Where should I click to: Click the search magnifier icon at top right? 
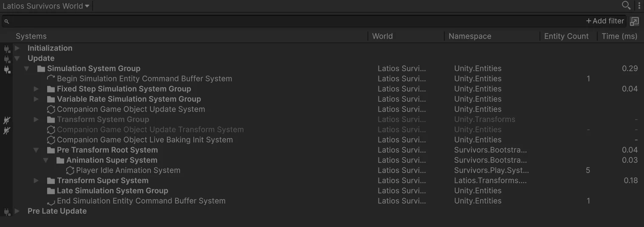626,6
